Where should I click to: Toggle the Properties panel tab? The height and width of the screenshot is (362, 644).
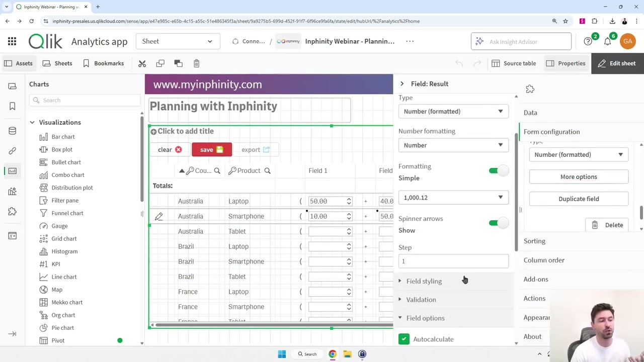tap(566, 63)
